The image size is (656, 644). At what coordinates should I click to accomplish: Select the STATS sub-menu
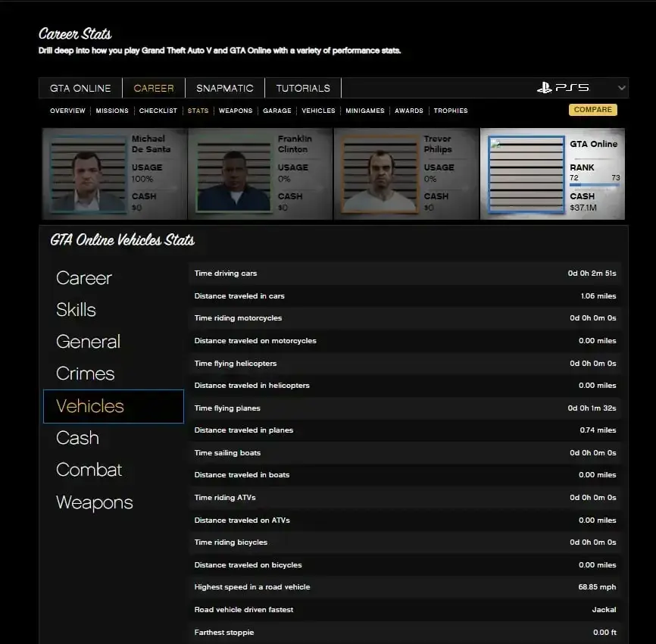point(198,111)
